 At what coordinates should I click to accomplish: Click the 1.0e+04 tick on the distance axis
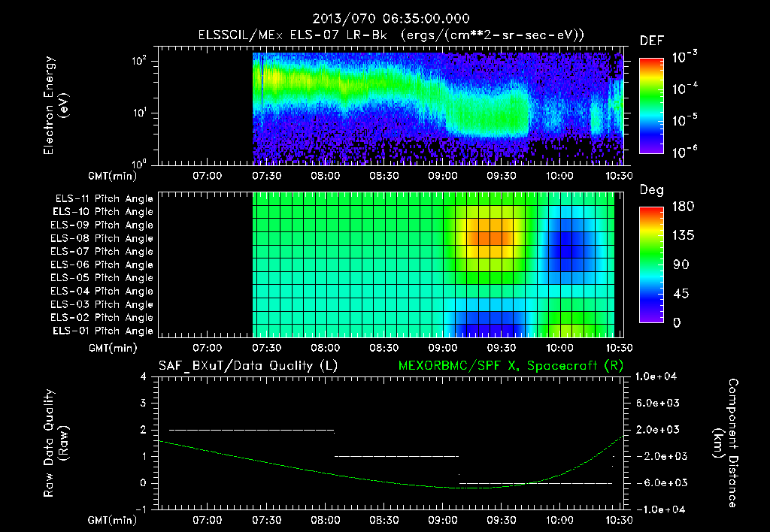pyautogui.click(x=656, y=376)
